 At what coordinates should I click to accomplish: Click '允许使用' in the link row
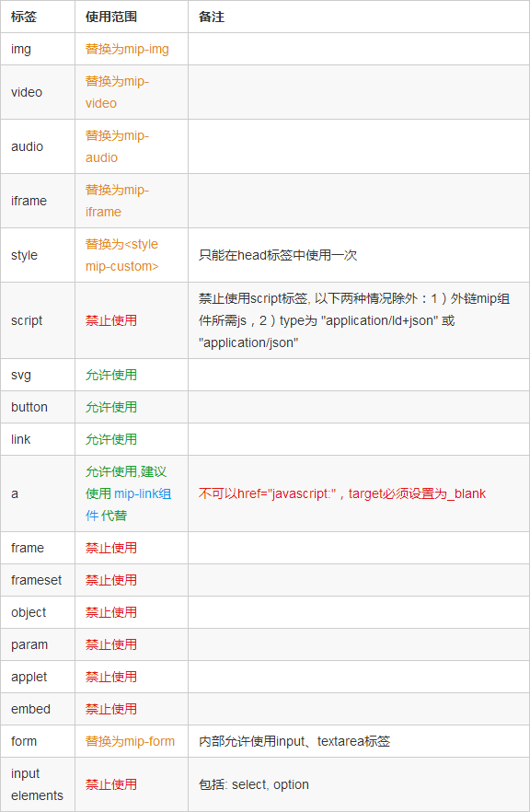[111, 439]
